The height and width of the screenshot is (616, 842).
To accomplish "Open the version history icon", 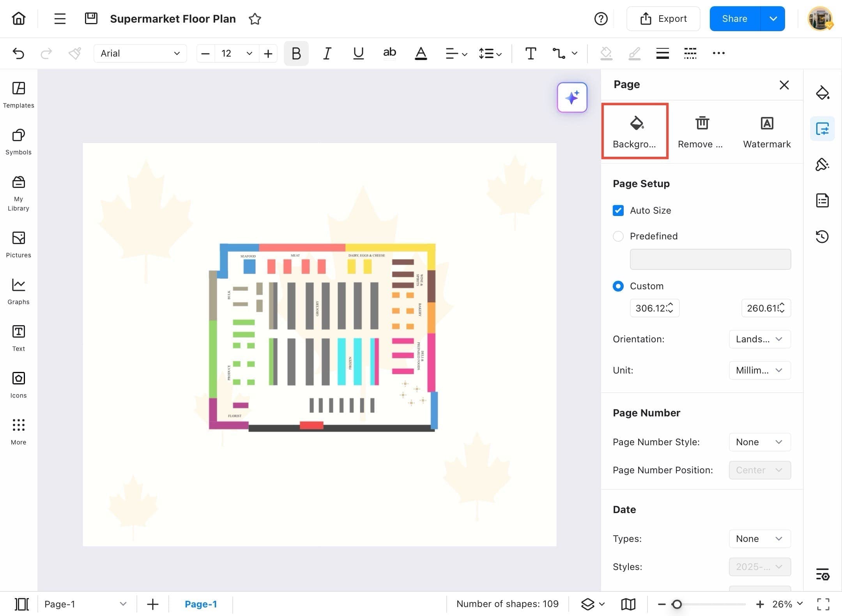I will (x=822, y=236).
